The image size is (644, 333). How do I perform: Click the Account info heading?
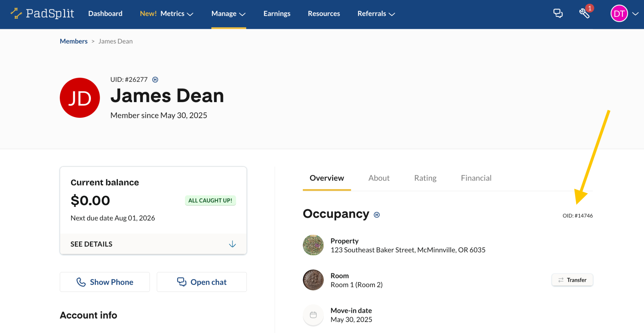(88, 315)
